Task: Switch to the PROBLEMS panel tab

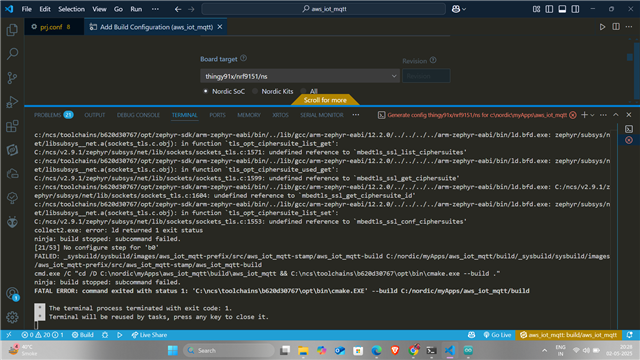Action: [x=53, y=115]
